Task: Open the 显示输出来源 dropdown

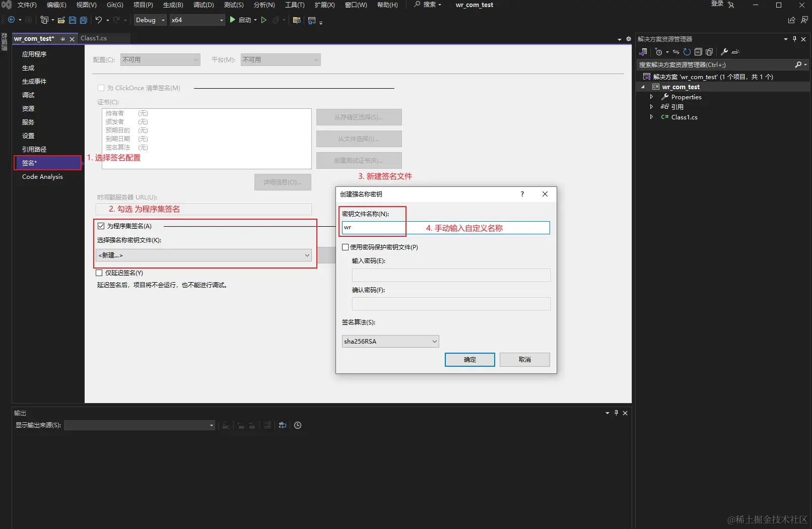Action: pyautogui.click(x=140, y=425)
